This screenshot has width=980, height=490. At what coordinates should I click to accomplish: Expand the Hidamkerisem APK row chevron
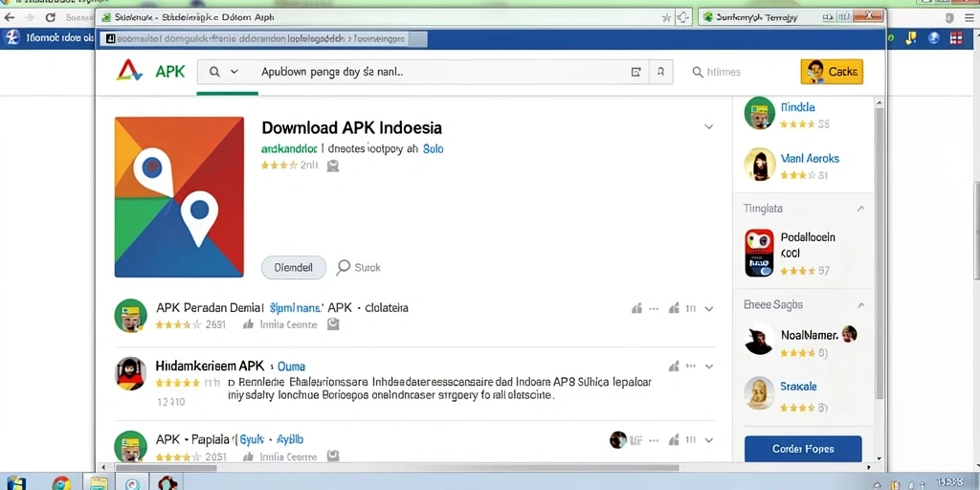pos(709,367)
